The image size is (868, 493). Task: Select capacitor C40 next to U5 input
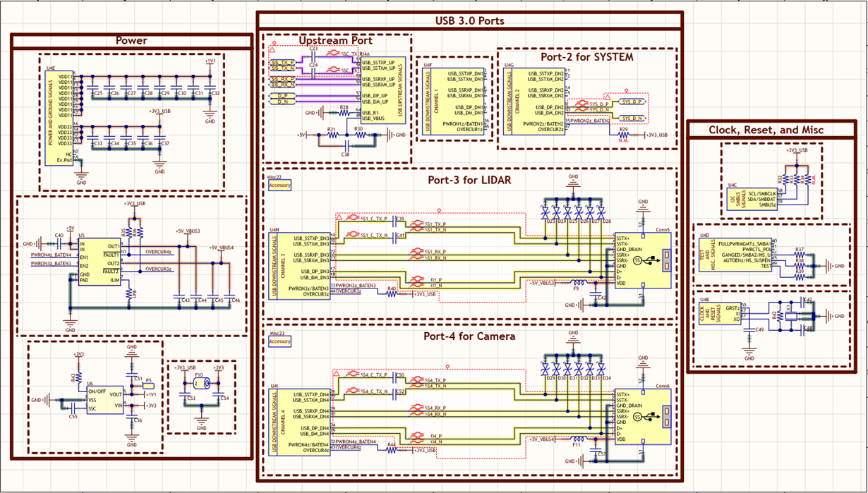pos(59,243)
